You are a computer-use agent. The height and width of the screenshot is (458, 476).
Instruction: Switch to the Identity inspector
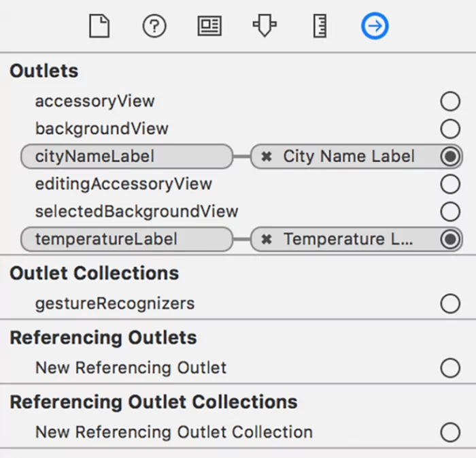(x=209, y=27)
